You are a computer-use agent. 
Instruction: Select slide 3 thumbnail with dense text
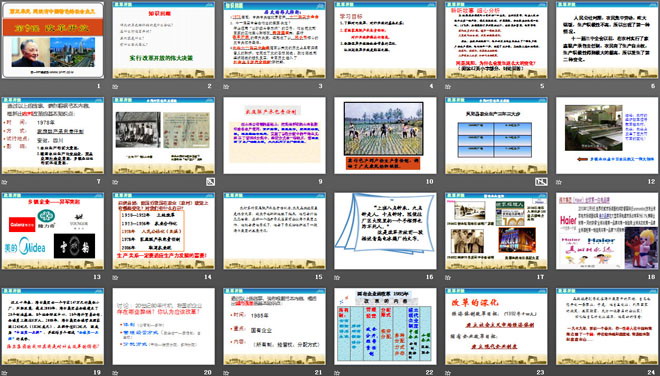(x=274, y=40)
